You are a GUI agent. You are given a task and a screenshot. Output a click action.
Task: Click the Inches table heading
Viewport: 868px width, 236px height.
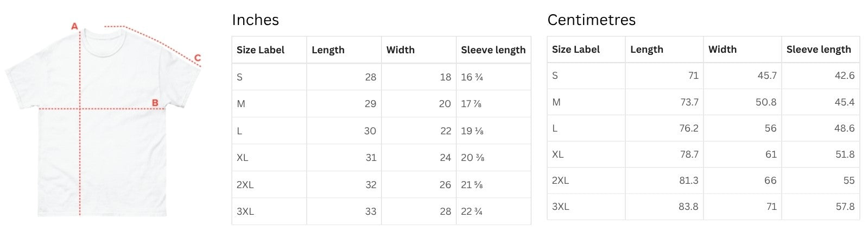pyautogui.click(x=255, y=20)
